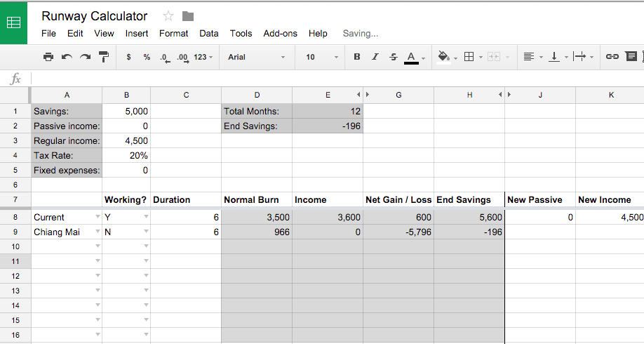
Task: Open the vertical align options
Action: 558,57
